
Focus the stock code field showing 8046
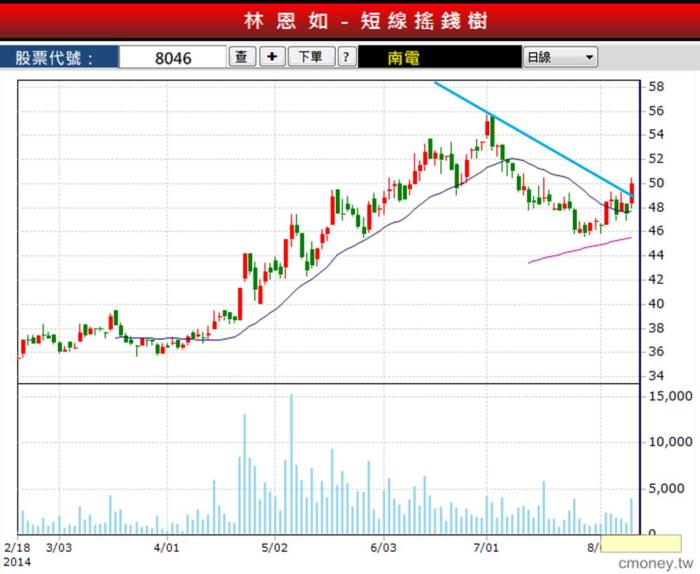coord(172,57)
